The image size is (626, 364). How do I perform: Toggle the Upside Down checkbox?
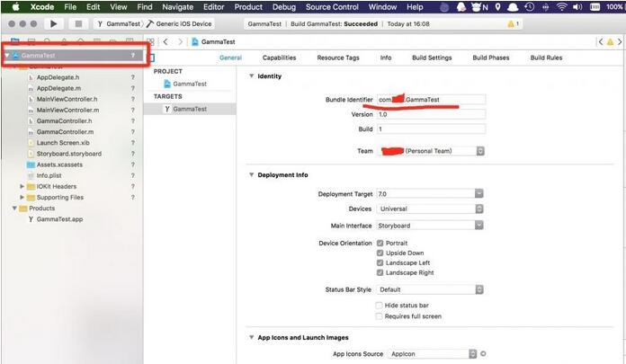(380, 253)
